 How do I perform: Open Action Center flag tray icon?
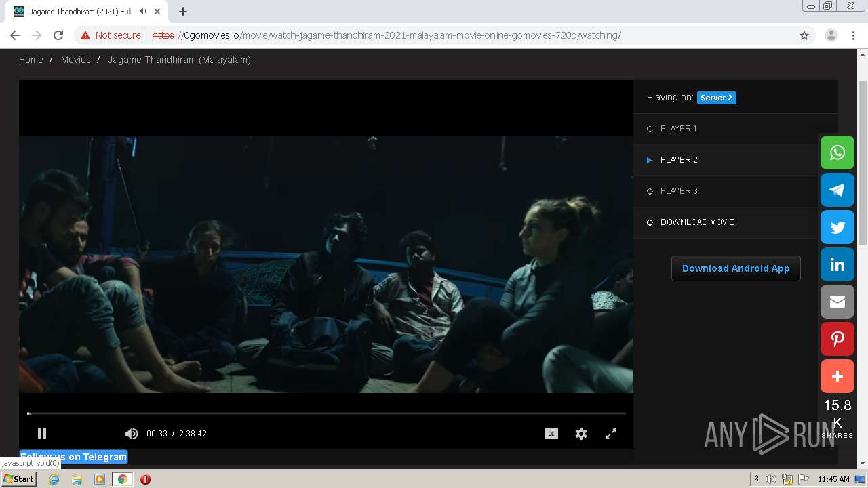coord(804,479)
